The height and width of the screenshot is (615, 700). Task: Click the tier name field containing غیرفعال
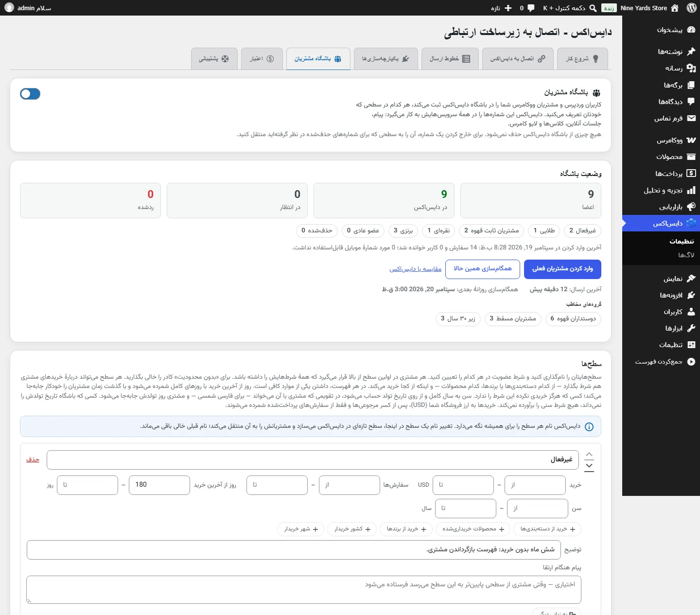point(313,459)
